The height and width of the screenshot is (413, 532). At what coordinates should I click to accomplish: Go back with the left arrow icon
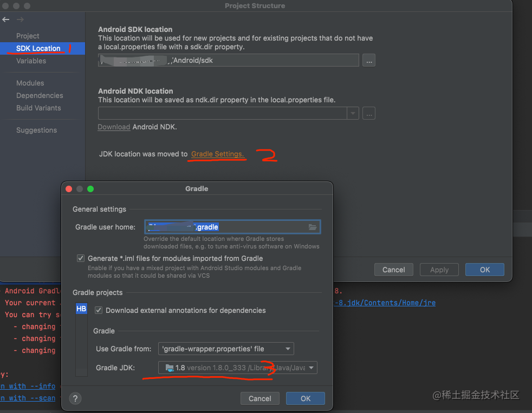[6, 19]
